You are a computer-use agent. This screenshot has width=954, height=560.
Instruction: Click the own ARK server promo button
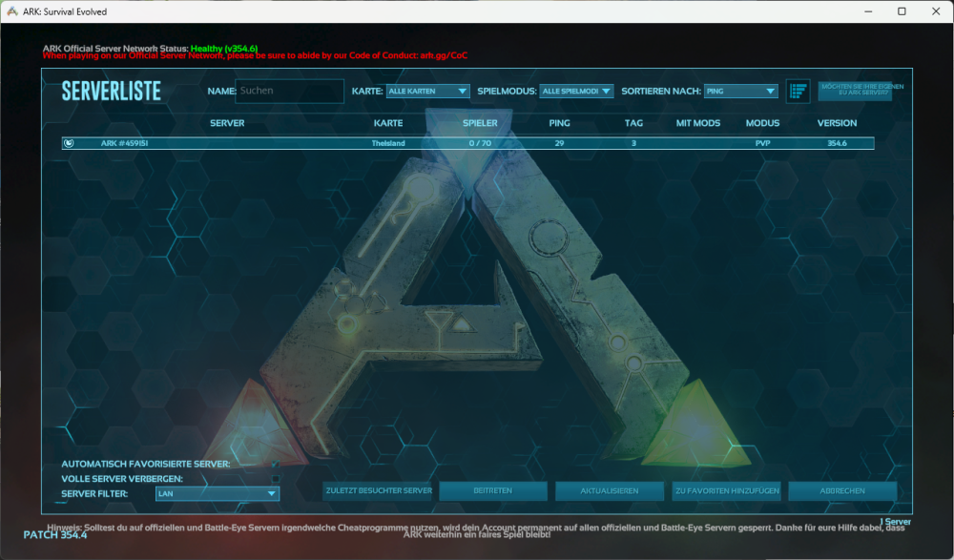pyautogui.click(x=856, y=91)
